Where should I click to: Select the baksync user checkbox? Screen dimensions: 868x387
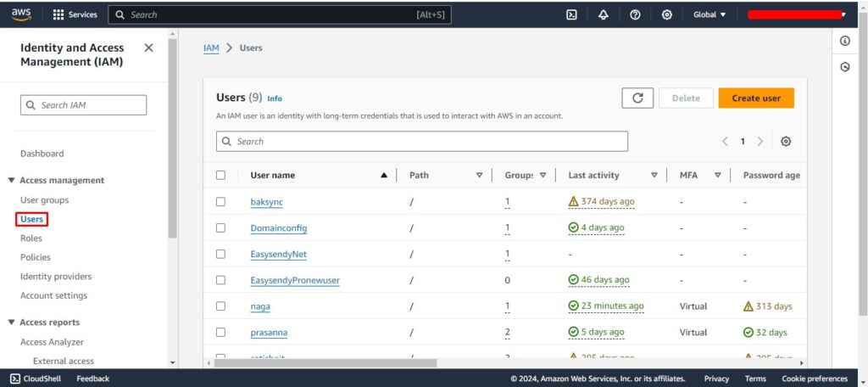tap(221, 202)
